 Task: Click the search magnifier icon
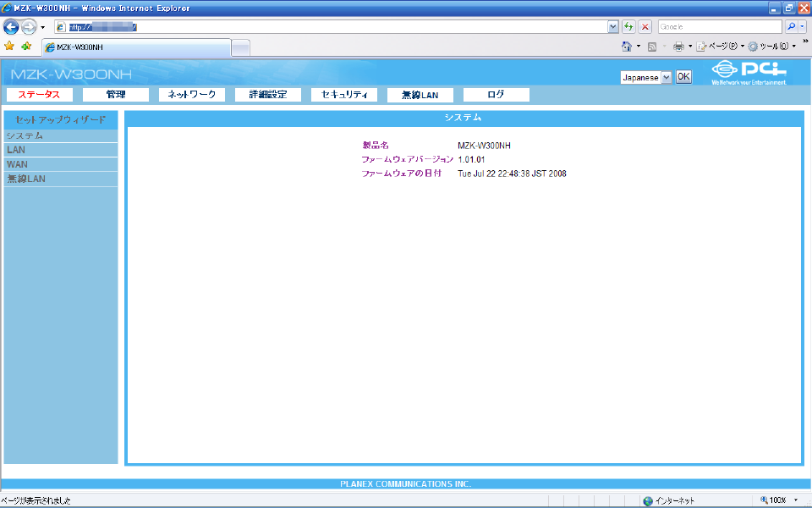[791, 27]
